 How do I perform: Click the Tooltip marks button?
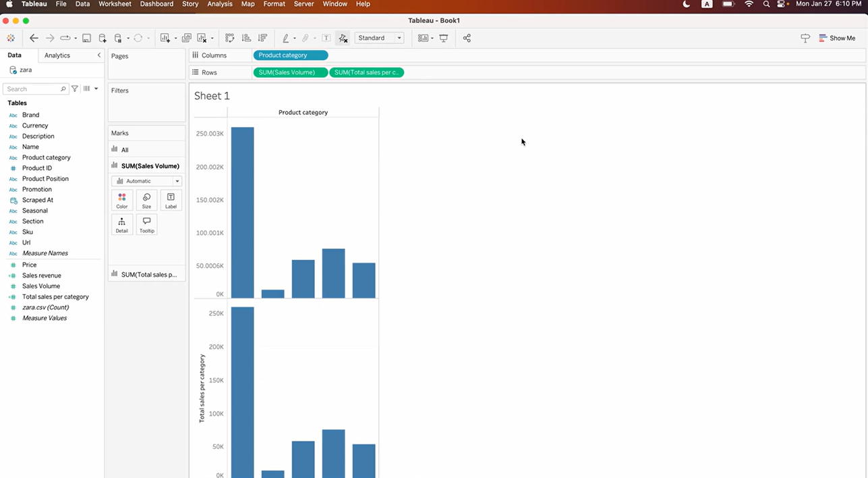(146, 225)
